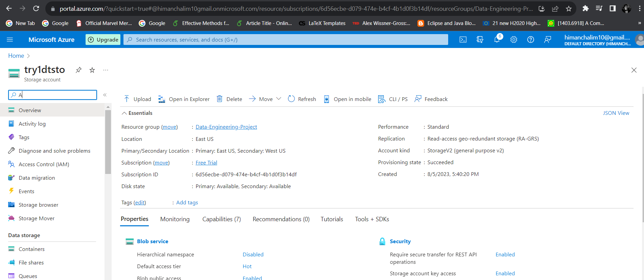Open the more options ellipsis beside try1dtsto
This screenshot has width=644, height=280.
106,70
